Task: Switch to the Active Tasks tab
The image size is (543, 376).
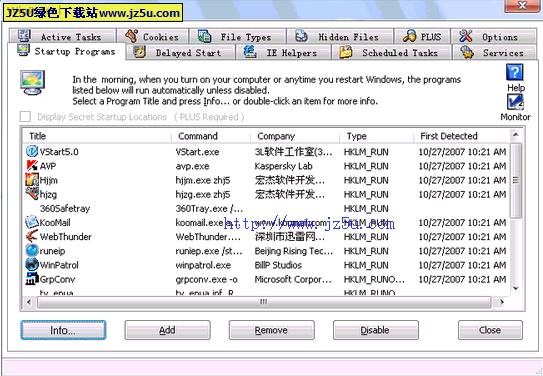Action: tap(62, 36)
